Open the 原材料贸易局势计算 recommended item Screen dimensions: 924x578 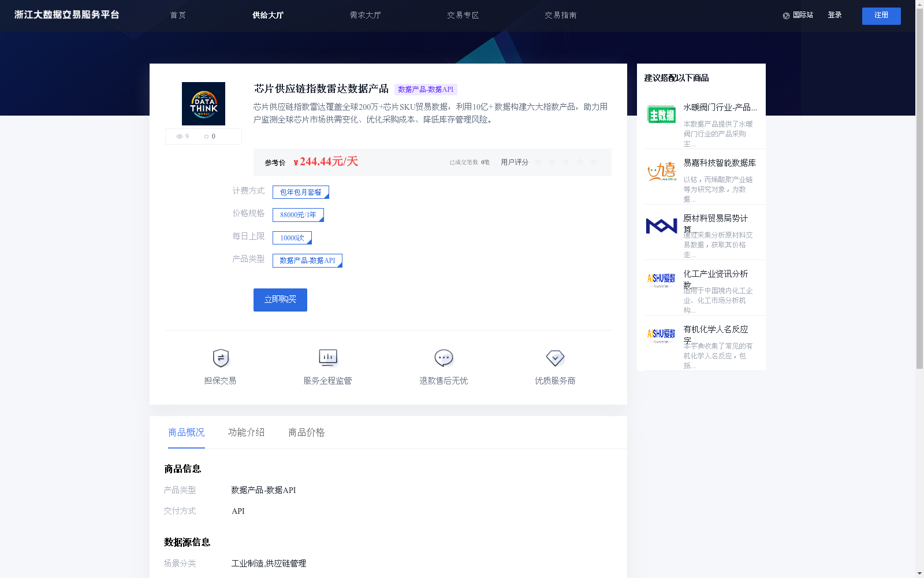(x=716, y=218)
